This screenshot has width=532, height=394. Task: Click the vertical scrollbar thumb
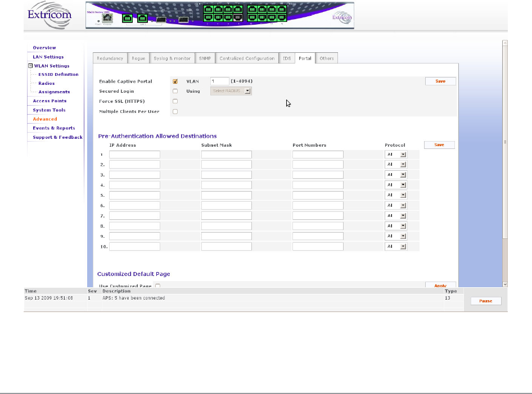tap(505, 142)
